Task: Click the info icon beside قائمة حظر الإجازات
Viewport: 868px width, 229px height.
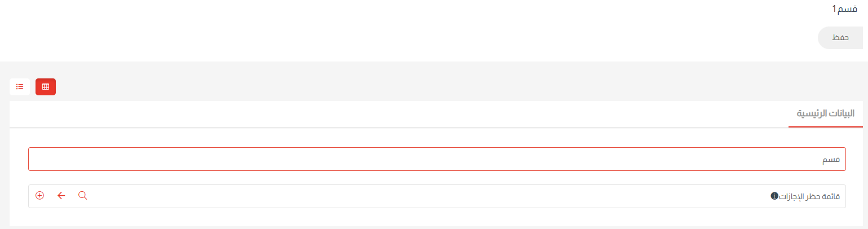Action: pyautogui.click(x=774, y=196)
